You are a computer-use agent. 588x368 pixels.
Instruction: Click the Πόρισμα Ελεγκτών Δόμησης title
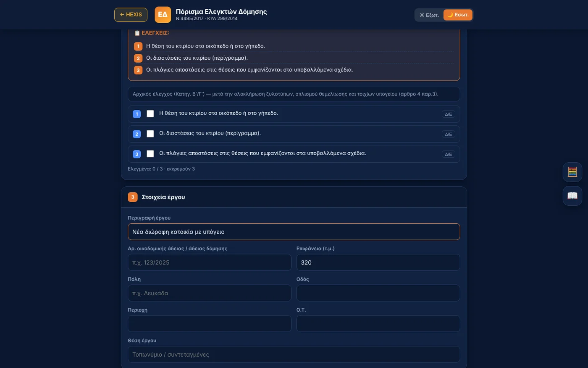click(x=221, y=11)
